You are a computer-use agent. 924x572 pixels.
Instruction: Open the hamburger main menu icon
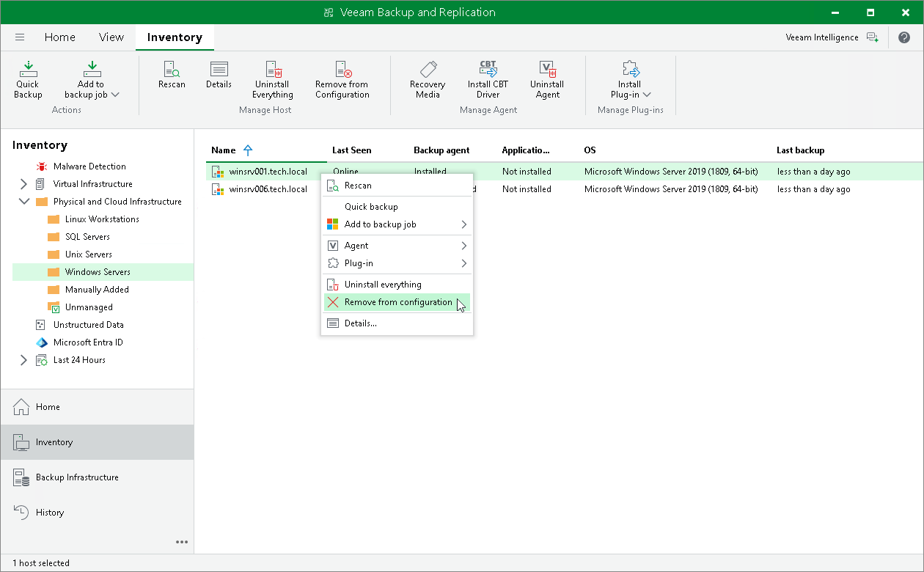[20, 37]
